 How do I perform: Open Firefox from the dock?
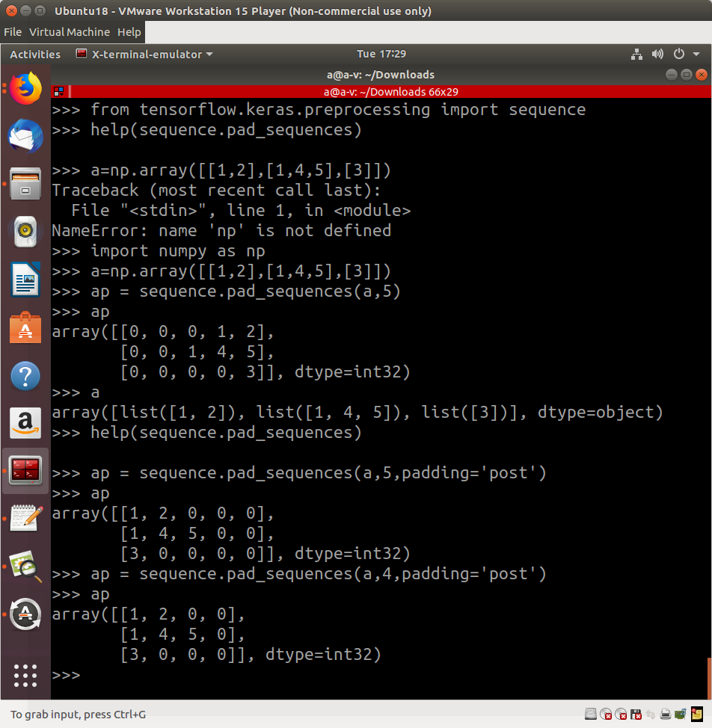(25, 87)
